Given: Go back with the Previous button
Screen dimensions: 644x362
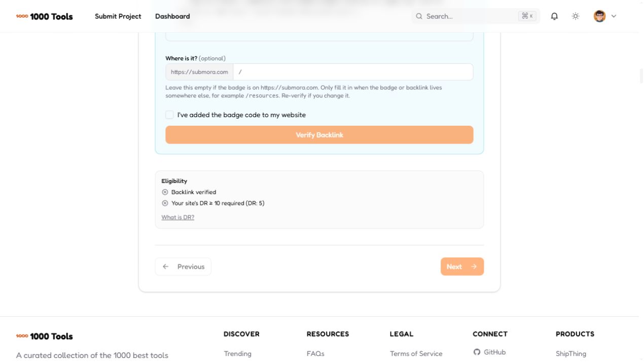Looking at the screenshot, I should pos(183,267).
